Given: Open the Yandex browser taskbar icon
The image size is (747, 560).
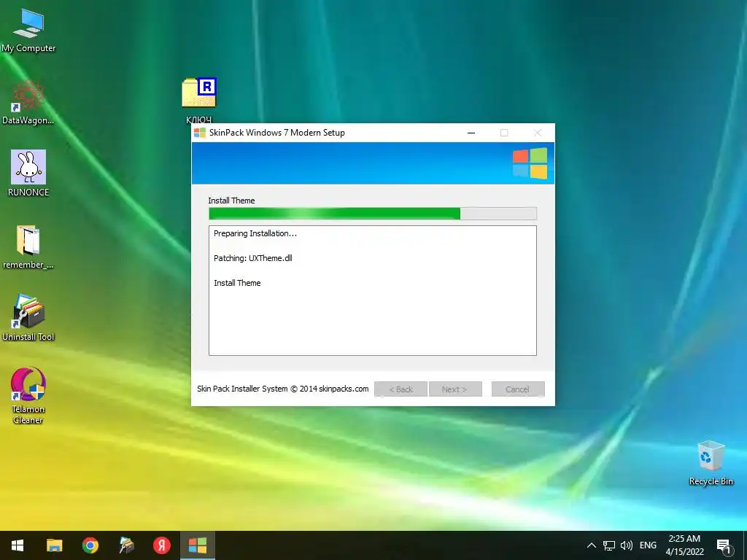Looking at the screenshot, I should (x=161, y=545).
